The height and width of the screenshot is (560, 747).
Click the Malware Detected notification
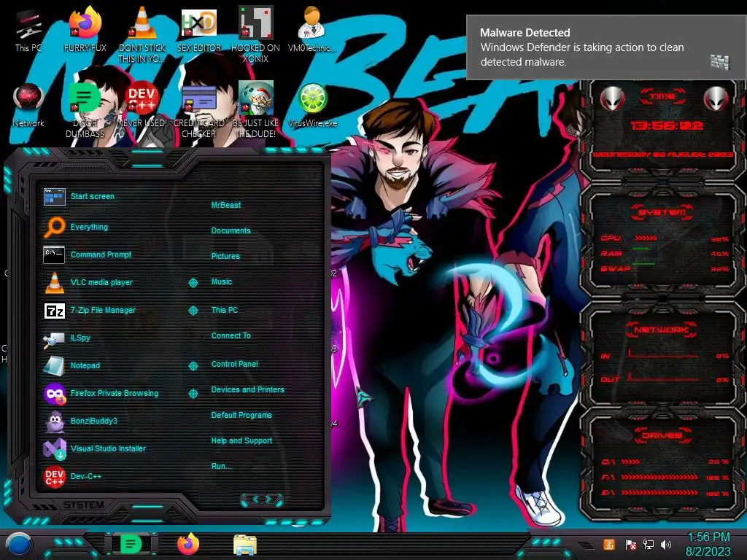pyautogui.click(x=606, y=47)
